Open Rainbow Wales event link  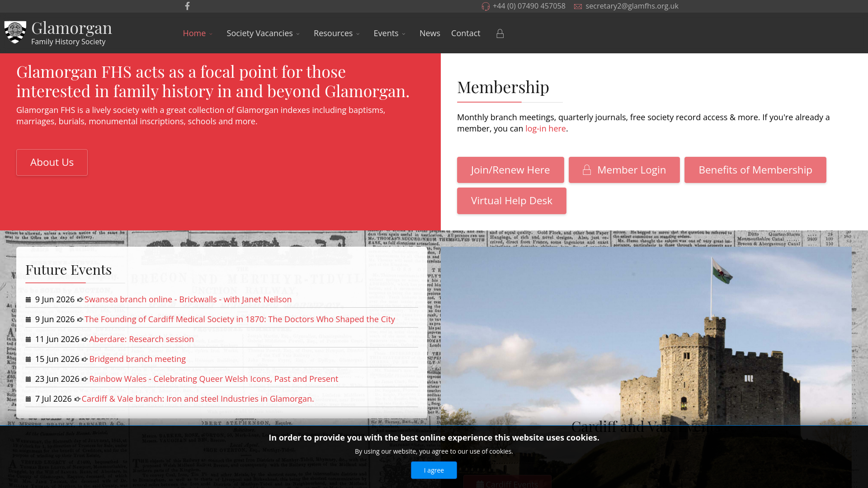[214, 379]
